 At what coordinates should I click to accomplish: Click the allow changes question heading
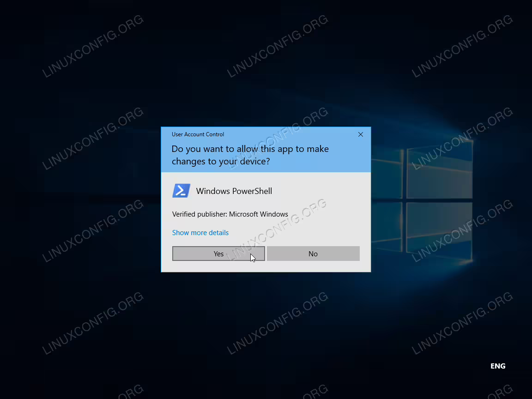click(x=250, y=155)
